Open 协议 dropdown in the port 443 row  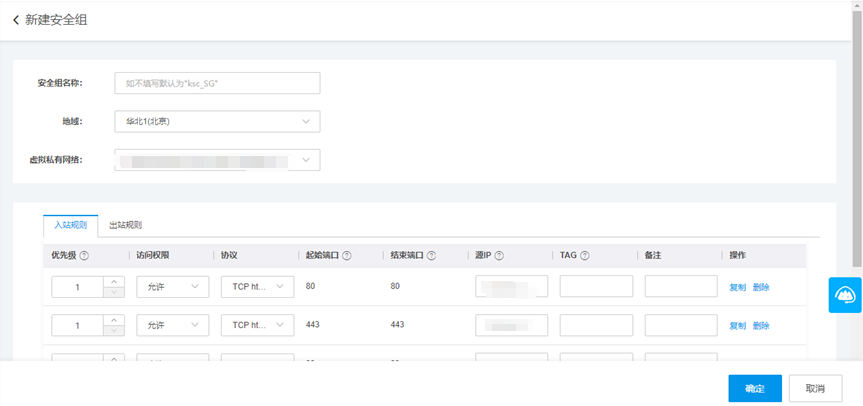click(x=258, y=325)
